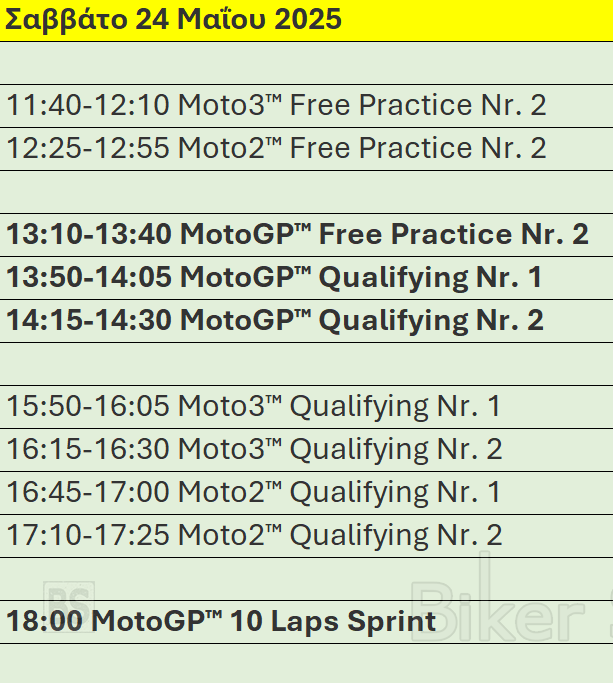Select the 15:50-16:05 Moto3 Qualifying Nr. 1 row
This screenshot has width=613, height=683.
click(306, 407)
